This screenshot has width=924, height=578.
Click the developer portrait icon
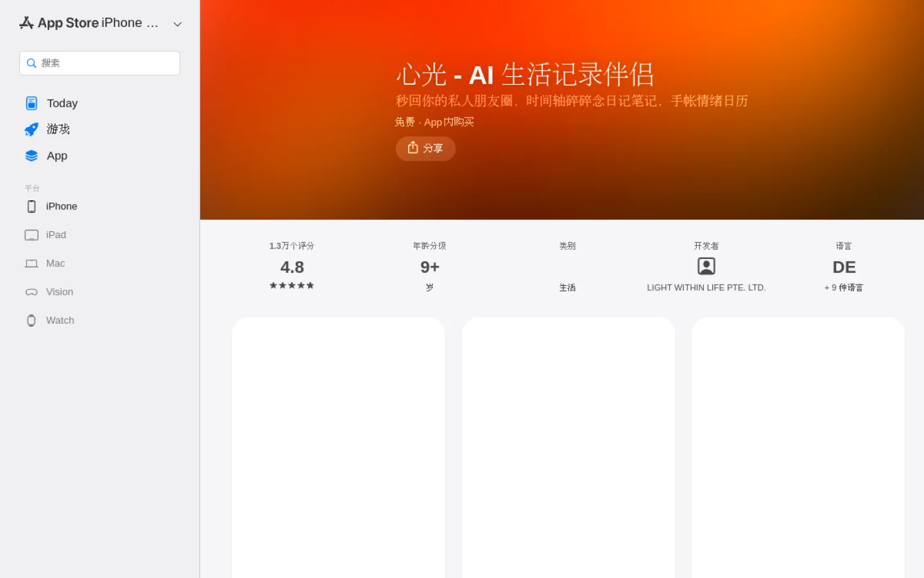pos(706,266)
